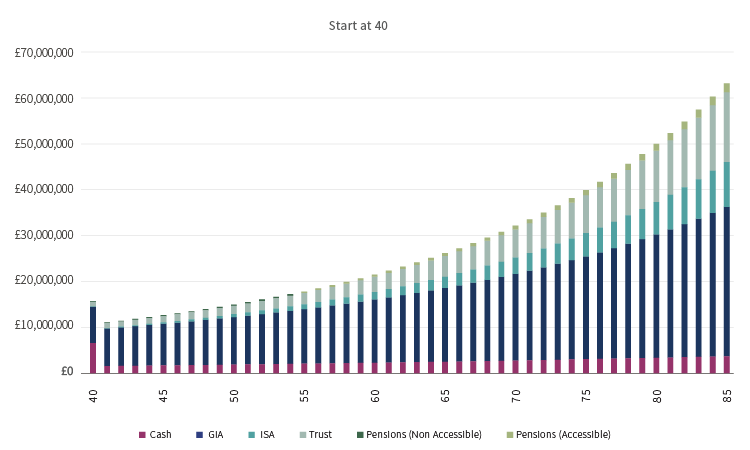Select the Pensions (Non Accessible) legend swatch

click(x=360, y=435)
